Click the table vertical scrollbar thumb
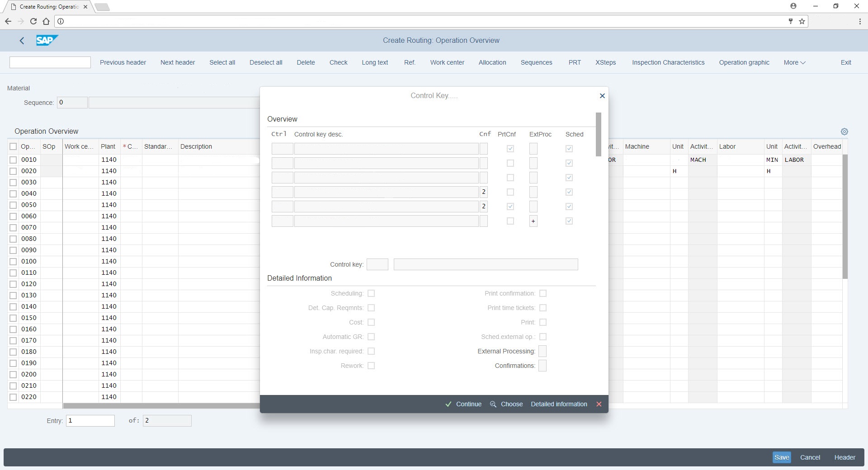This screenshot has width=868, height=470. pyautogui.click(x=845, y=216)
